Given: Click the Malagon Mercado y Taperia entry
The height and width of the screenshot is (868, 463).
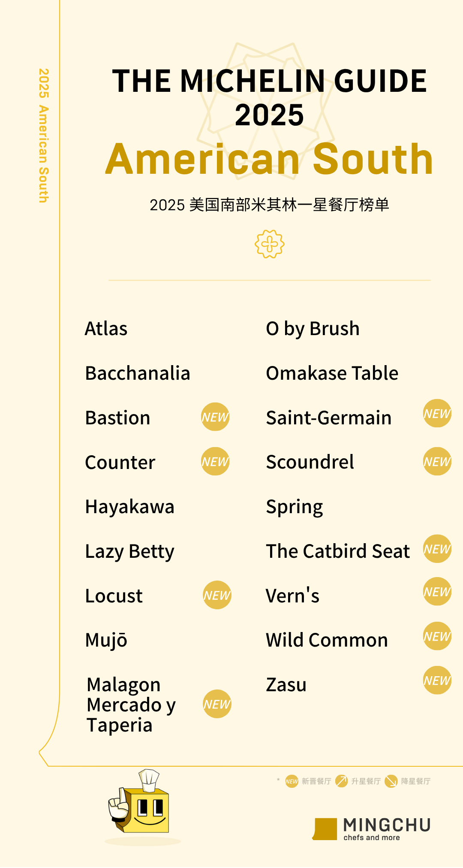Looking at the screenshot, I should point(131,705).
